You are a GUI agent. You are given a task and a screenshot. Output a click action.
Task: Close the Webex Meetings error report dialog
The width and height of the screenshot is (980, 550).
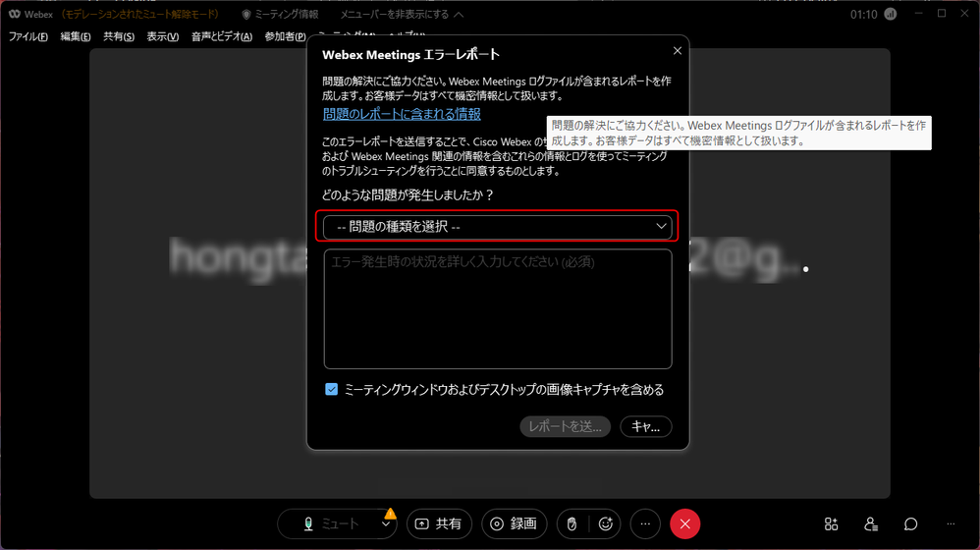click(678, 51)
